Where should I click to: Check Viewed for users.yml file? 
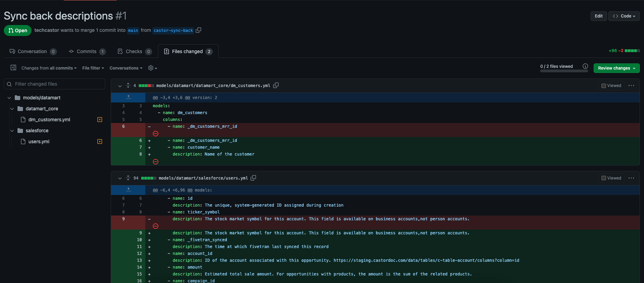(x=604, y=178)
